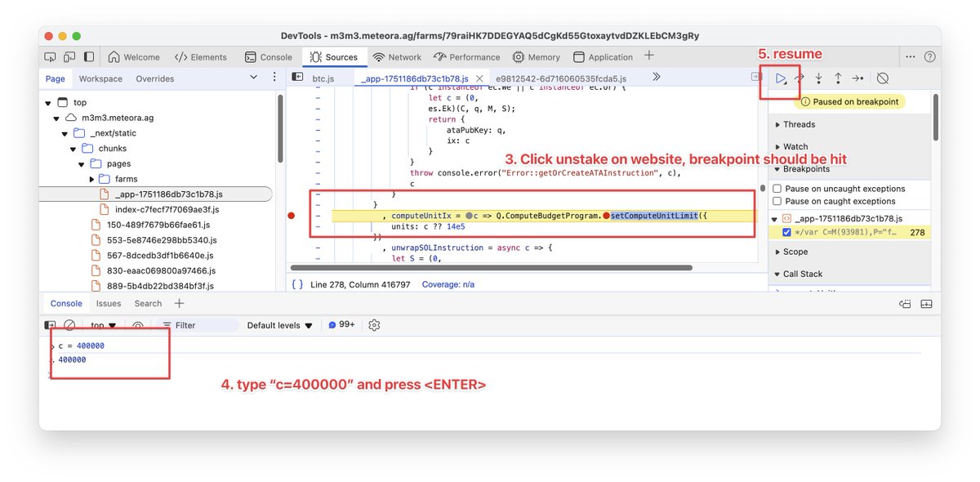Collapse the debugger sidebar icon
This screenshot has height=482, width=980.
[x=756, y=77]
